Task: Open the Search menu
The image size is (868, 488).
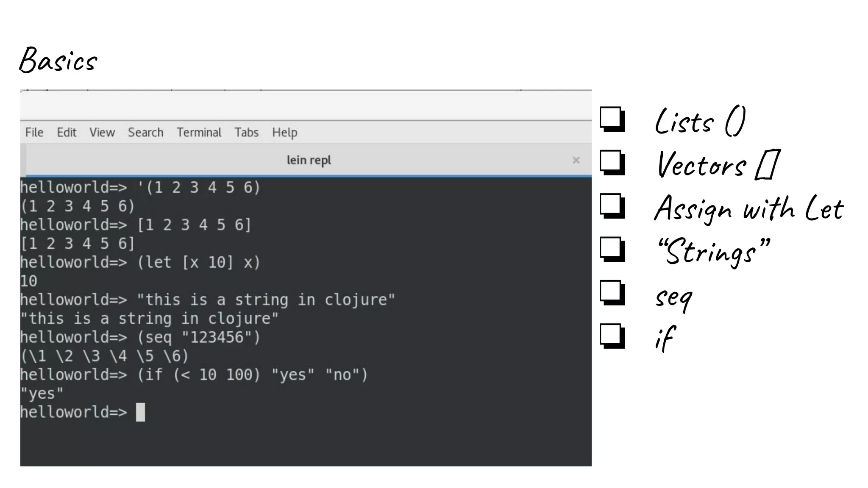Action: [146, 132]
